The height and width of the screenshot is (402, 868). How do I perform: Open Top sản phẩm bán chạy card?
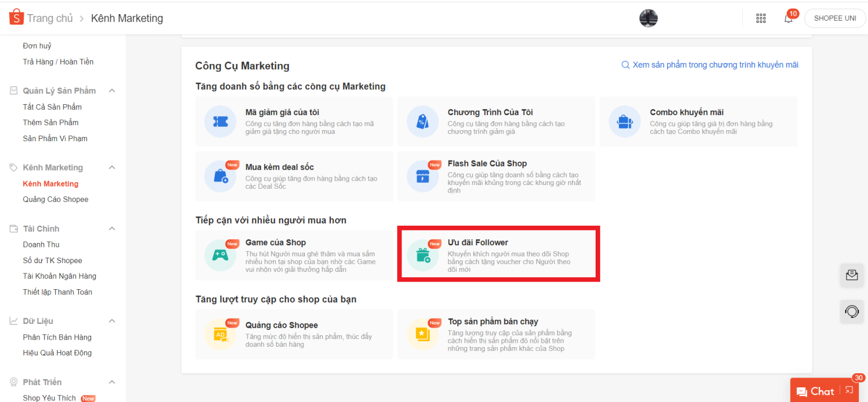tap(496, 334)
